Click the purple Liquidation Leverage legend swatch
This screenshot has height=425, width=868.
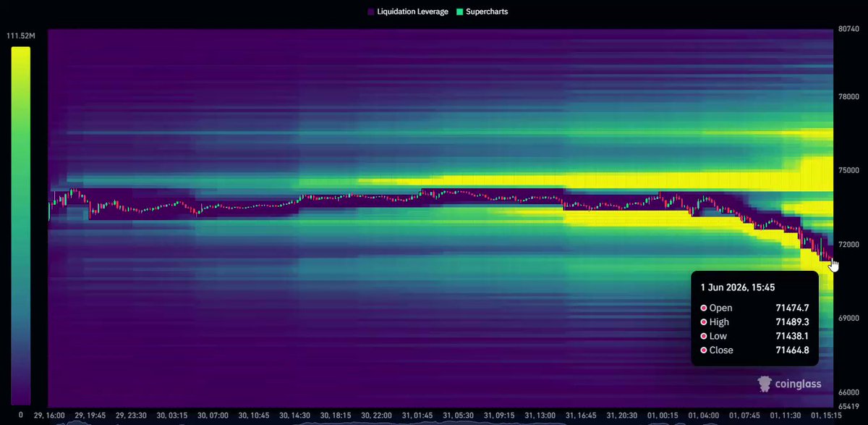tap(371, 12)
